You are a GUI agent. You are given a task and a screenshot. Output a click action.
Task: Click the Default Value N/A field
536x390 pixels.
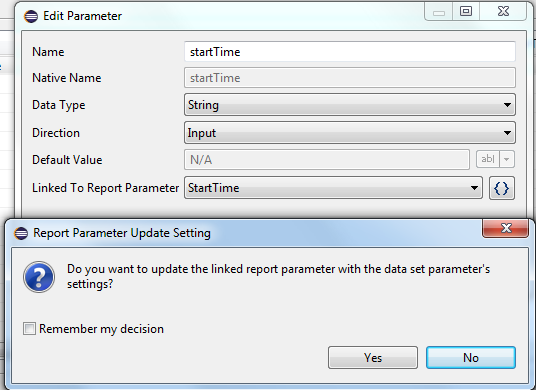tap(327, 160)
